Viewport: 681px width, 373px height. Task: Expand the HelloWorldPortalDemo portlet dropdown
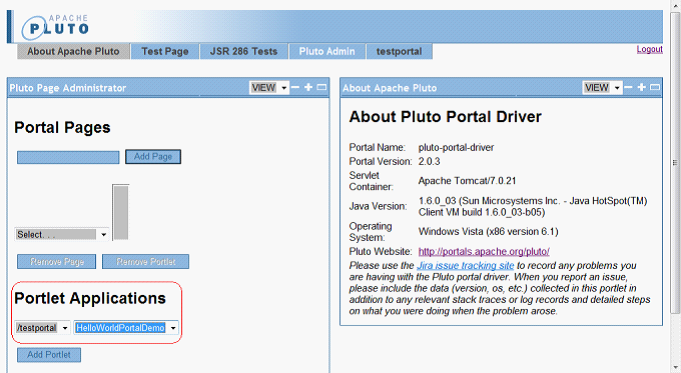[126, 328]
